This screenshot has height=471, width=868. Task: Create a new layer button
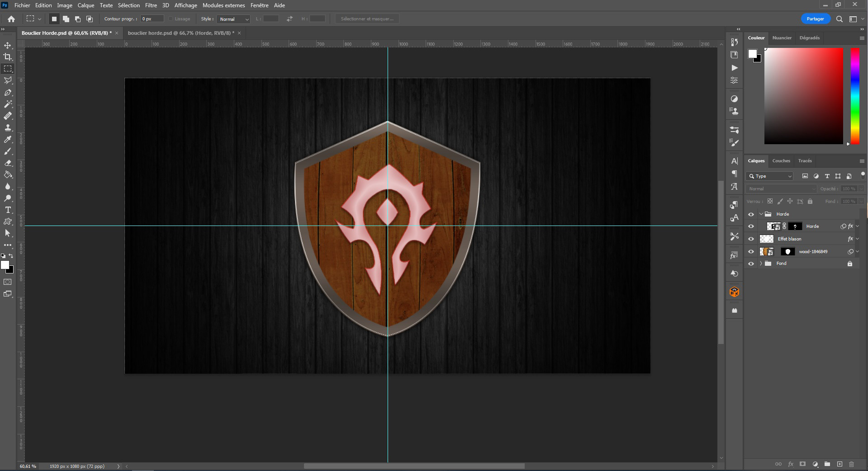point(840,464)
